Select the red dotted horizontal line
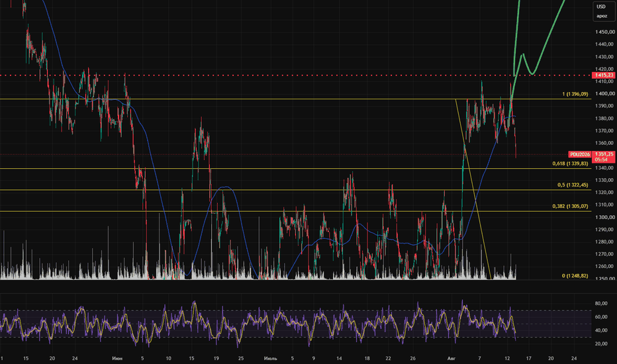 click(x=295, y=75)
